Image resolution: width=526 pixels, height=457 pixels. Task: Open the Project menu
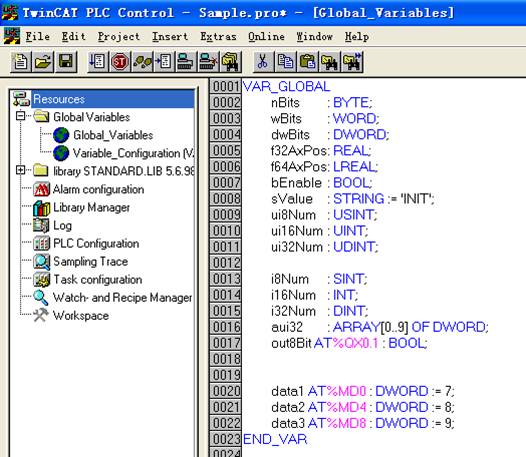coord(118,36)
